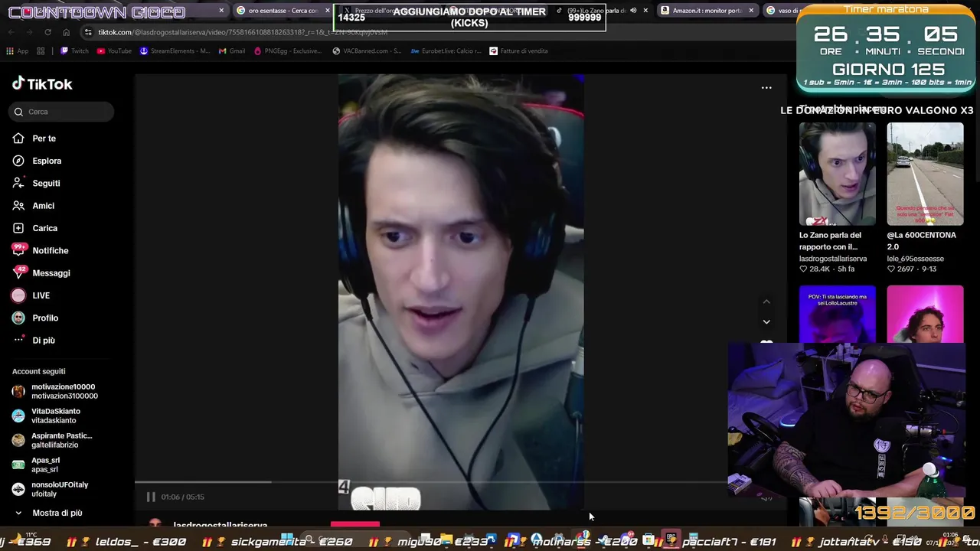Focus the Cerca search field
Screen dimensions: 980x551
tap(62, 112)
